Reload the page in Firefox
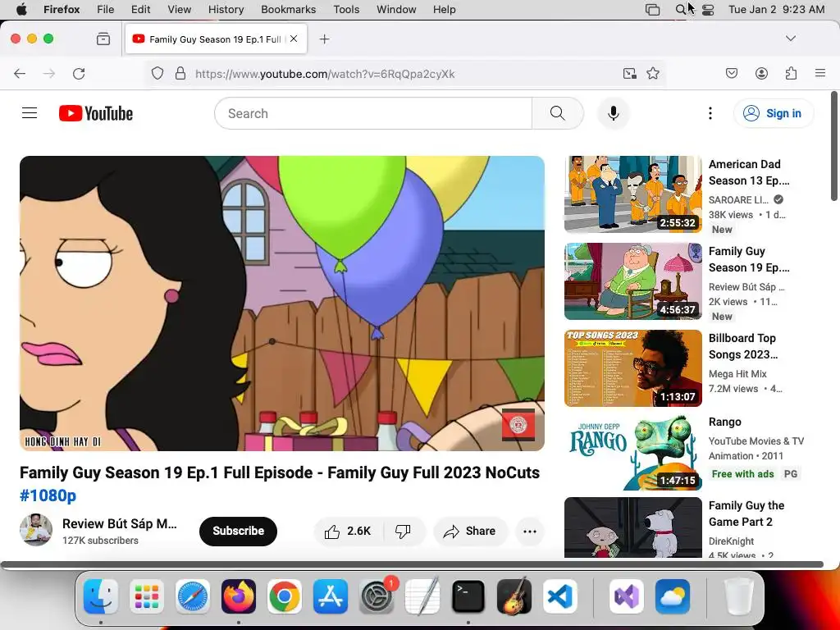The height and width of the screenshot is (630, 840). [79, 73]
